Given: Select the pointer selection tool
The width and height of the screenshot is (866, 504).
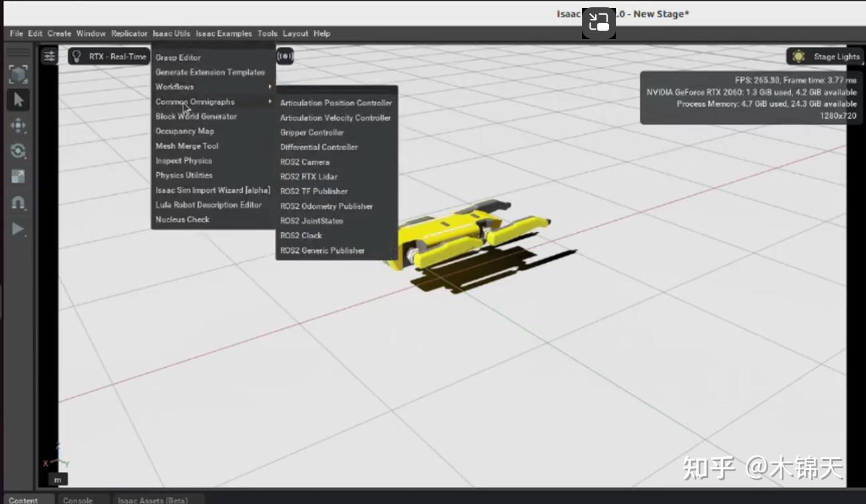Looking at the screenshot, I should coord(18,99).
